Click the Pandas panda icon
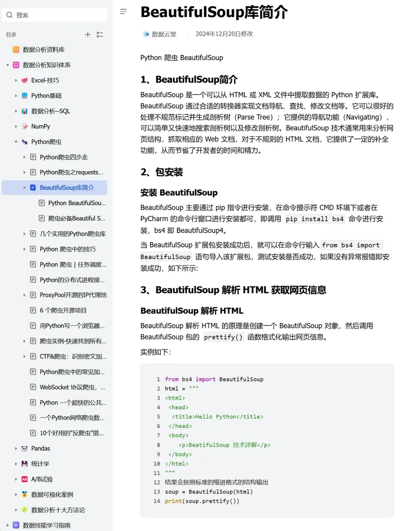This screenshot has width=420, height=531. [x=25, y=449]
